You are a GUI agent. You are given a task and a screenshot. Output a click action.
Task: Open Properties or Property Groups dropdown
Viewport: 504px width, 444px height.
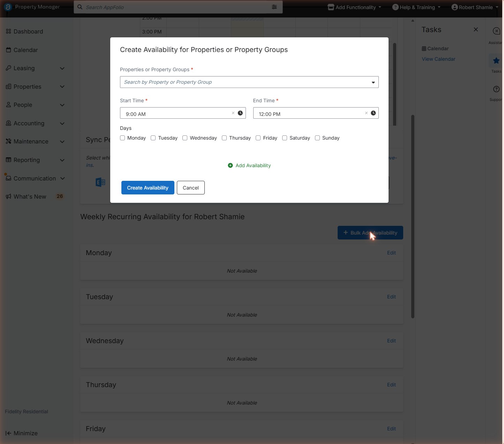click(249, 82)
